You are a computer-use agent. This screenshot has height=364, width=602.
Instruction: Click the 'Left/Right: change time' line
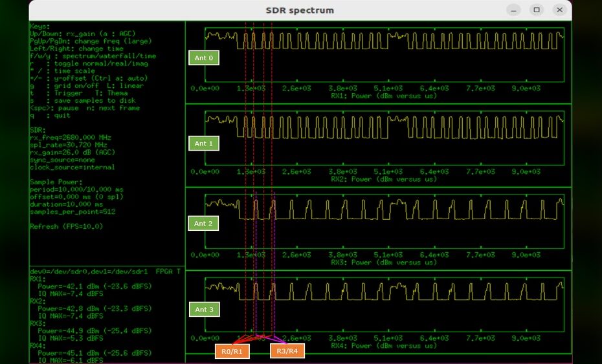pos(77,48)
